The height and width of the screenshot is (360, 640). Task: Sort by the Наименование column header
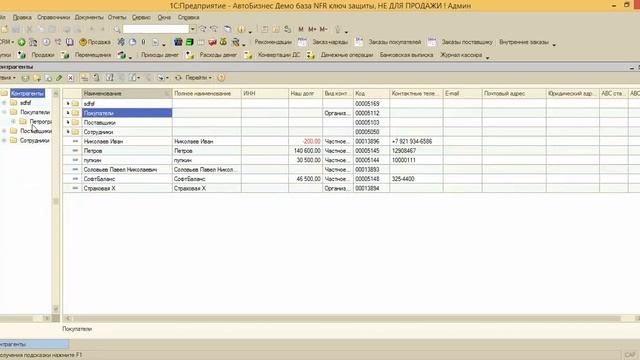pyautogui.click(x=127, y=93)
